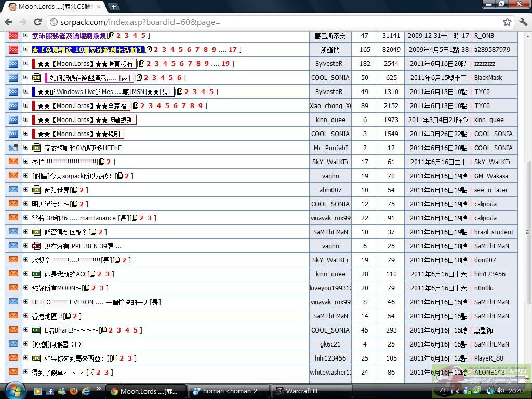532x399 pixels.
Task: Click the Chrome wrench settings icon
Action: pos(523,22)
